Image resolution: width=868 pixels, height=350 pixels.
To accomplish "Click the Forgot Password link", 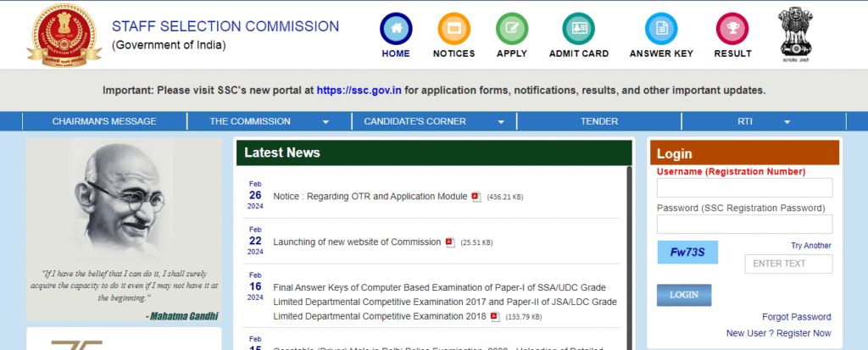I will [796, 317].
